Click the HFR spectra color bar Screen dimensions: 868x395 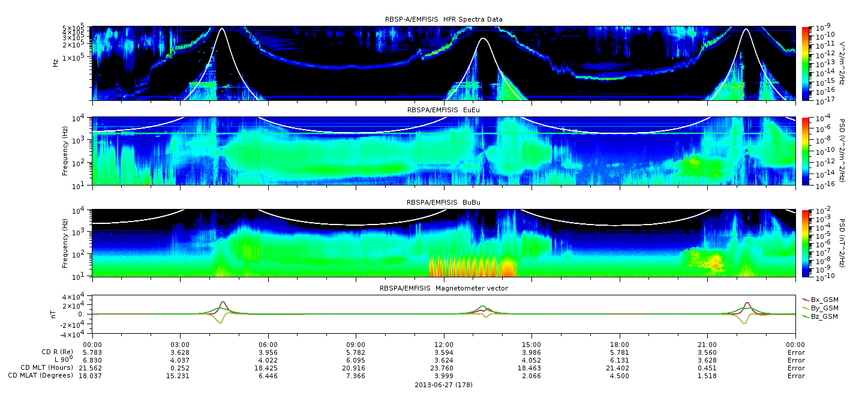click(806, 63)
